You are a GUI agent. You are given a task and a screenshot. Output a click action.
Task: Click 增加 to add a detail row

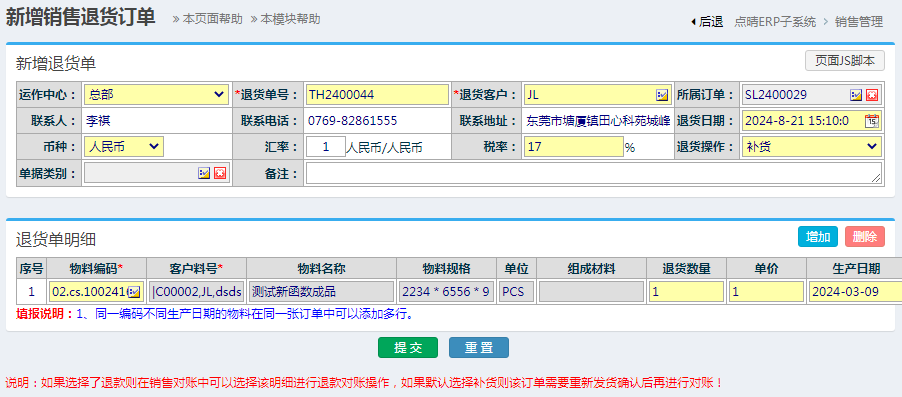817,236
